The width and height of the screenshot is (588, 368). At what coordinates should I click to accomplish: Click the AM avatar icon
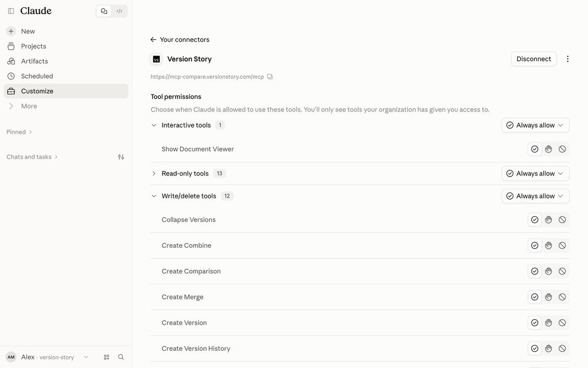point(11,357)
